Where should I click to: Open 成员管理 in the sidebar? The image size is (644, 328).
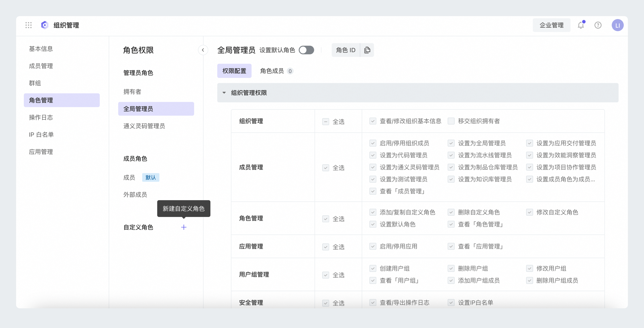point(62,66)
